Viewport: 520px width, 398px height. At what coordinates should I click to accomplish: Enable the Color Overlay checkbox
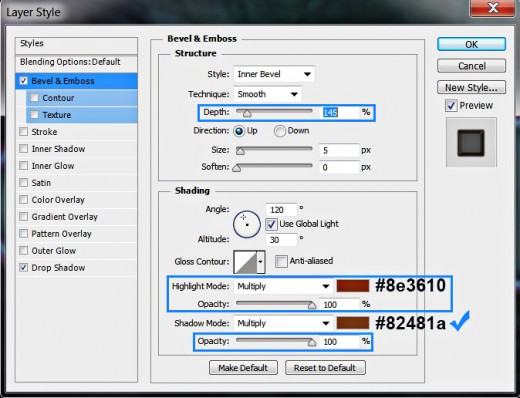click(24, 200)
